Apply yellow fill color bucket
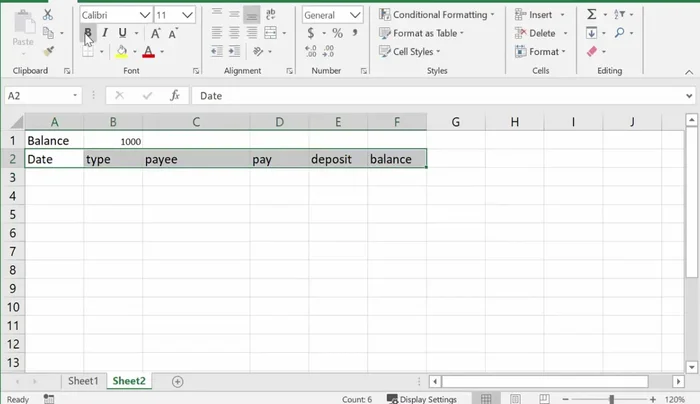The image size is (700, 404). point(121,51)
